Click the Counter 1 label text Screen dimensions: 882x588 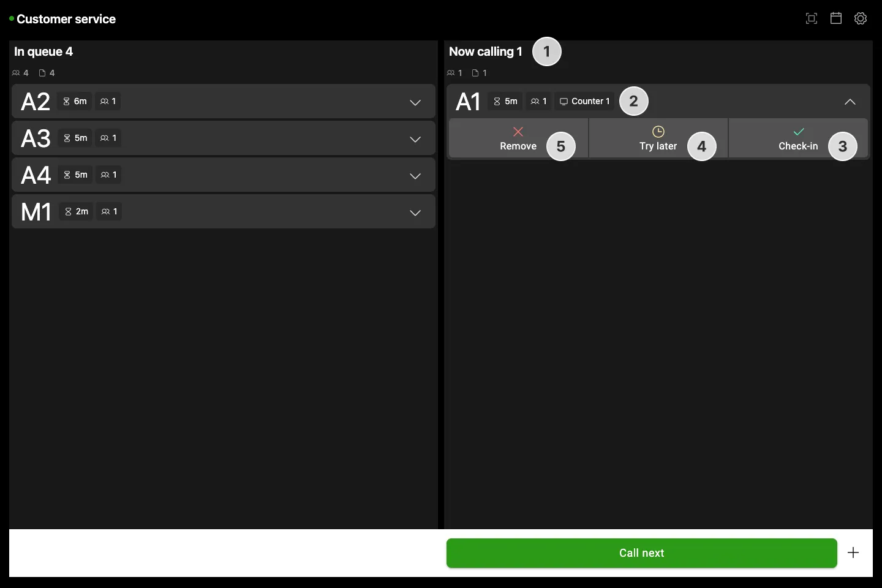pyautogui.click(x=590, y=102)
